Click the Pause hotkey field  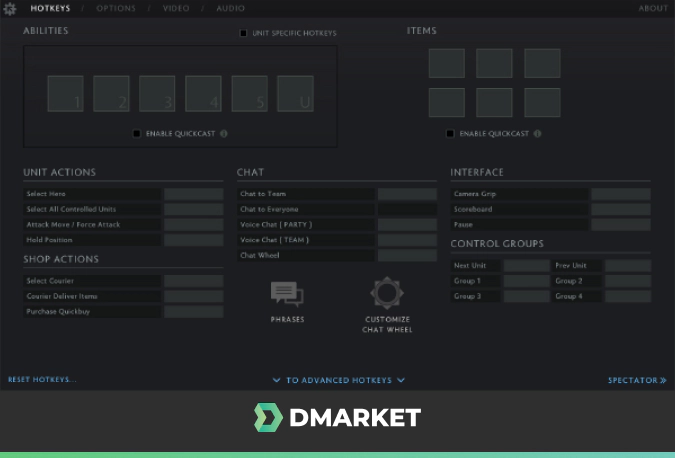[x=621, y=224]
